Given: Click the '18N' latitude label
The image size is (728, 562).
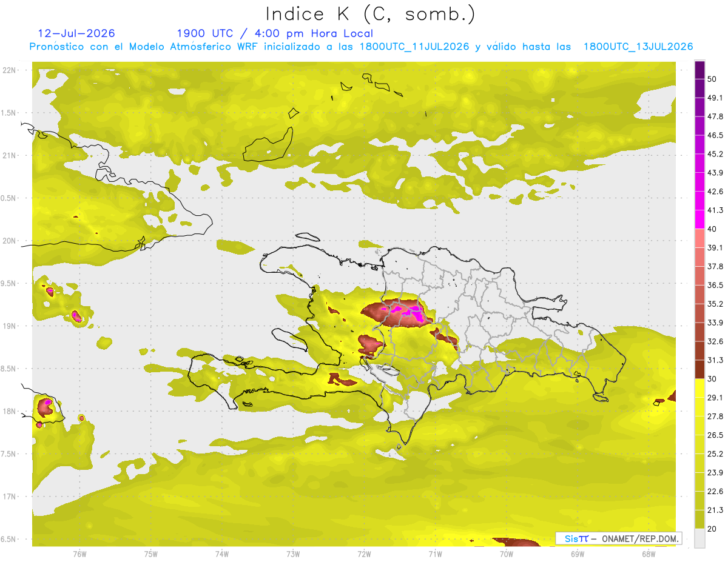Looking at the screenshot, I should coord(9,411).
